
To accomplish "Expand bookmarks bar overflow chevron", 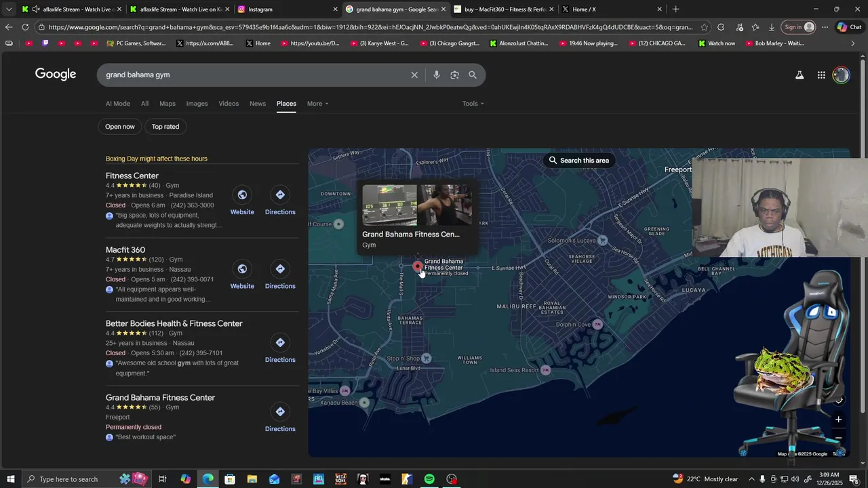I will pos(852,43).
